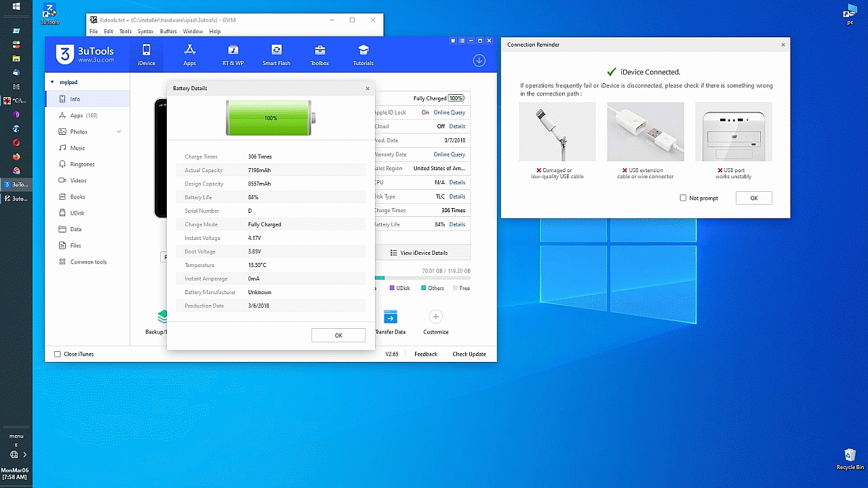Viewport: 868px width, 488px height.
Task: Select Files in the sidebar
Action: click(x=87, y=245)
